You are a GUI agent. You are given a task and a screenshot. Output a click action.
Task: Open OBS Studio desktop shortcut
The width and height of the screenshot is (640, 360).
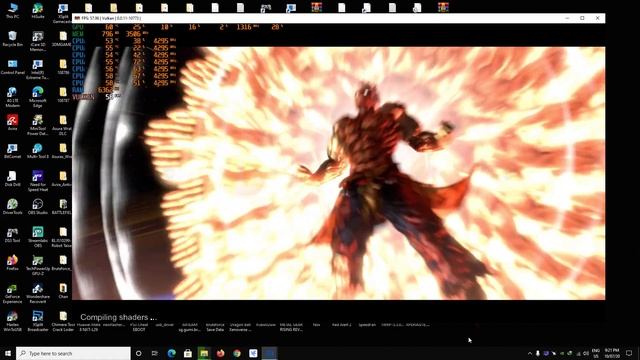(x=38, y=207)
